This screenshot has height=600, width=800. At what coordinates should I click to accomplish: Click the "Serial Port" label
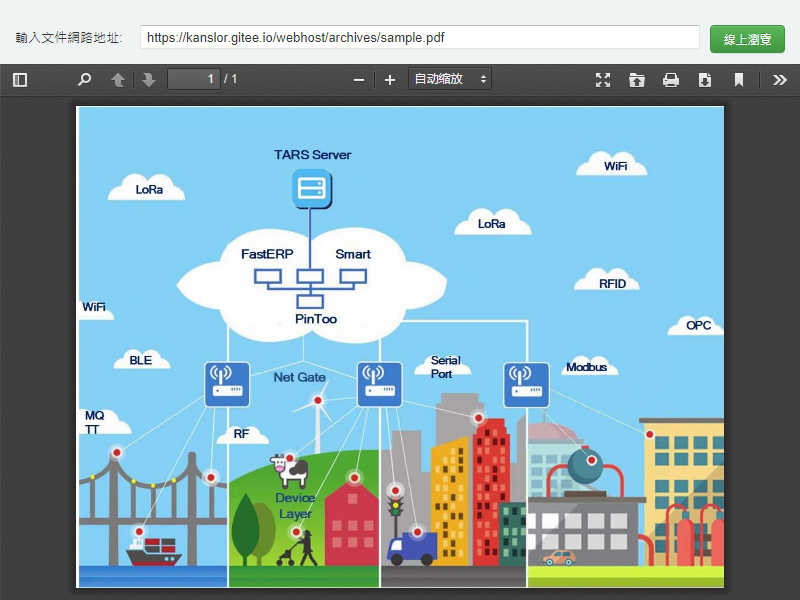(445, 367)
